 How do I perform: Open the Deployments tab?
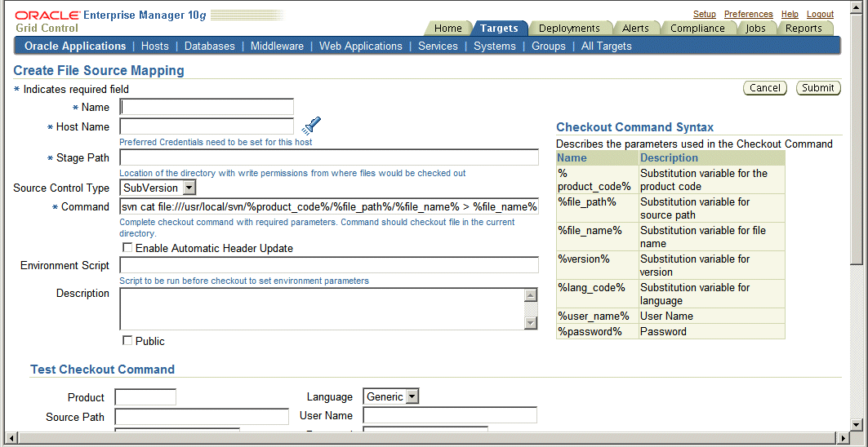569,29
